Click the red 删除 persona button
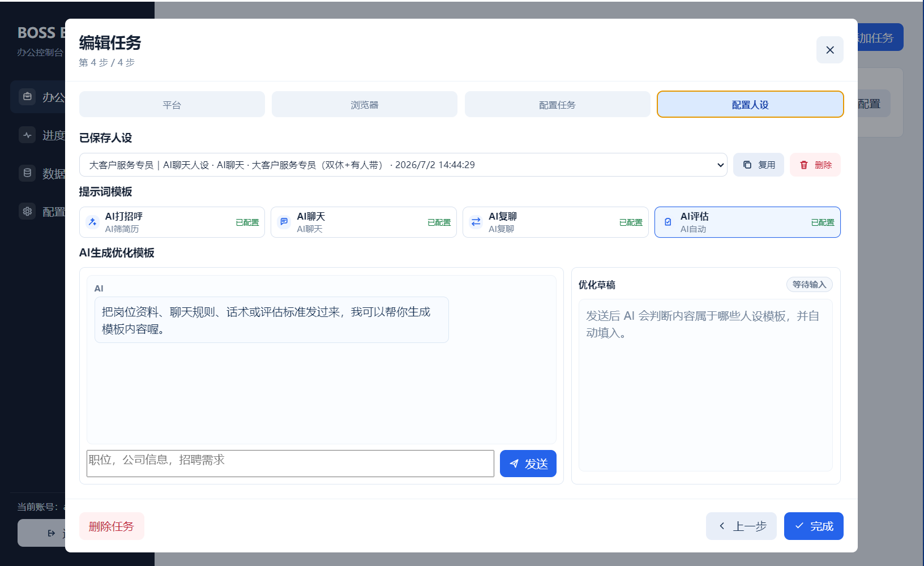 [815, 165]
